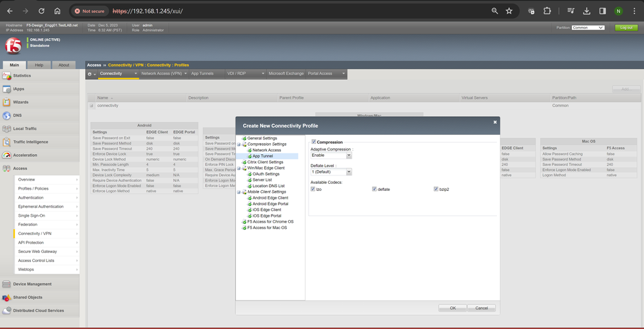Click OK to create the profile
This screenshot has height=329, width=644.
pyautogui.click(x=453, y=308)
